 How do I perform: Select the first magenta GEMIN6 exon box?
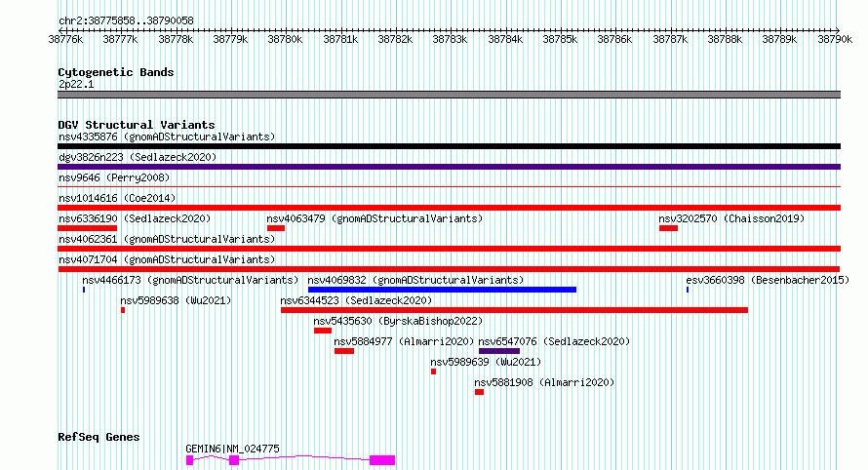[190, 460]
